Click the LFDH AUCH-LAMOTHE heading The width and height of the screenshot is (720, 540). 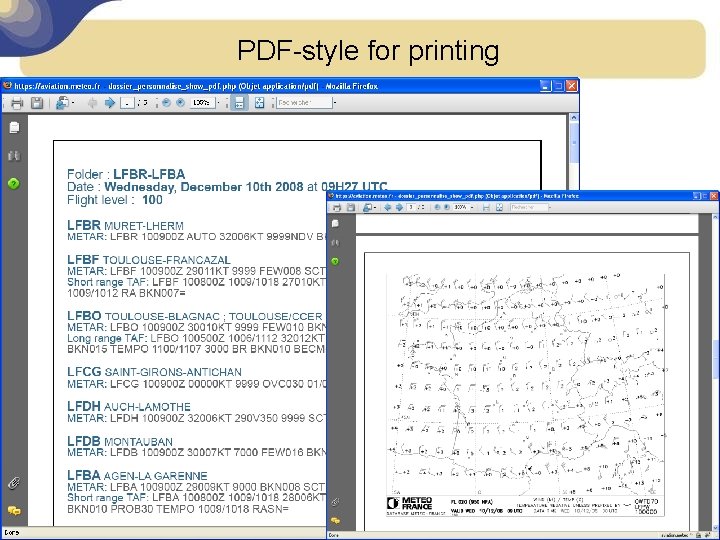tap(129, 406)
